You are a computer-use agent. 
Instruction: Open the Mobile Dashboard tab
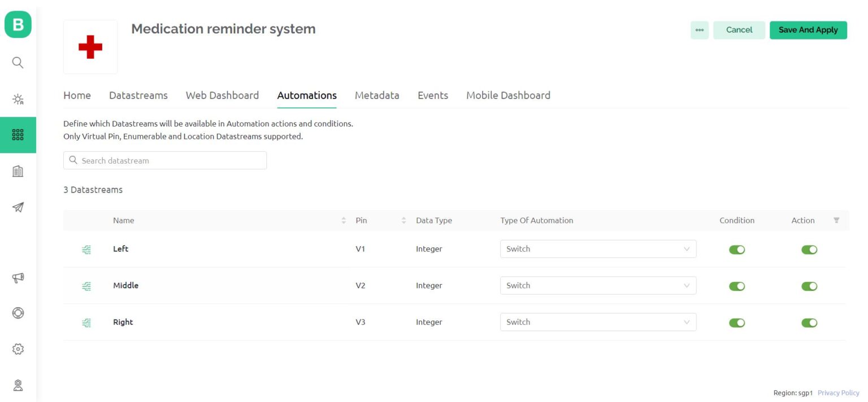click(508, 95)
